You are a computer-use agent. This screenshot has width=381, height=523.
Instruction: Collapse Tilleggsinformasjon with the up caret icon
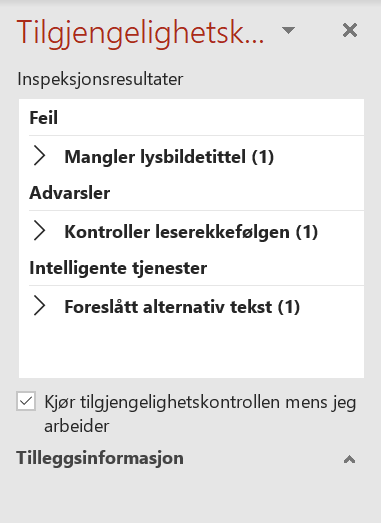point(349,460)
